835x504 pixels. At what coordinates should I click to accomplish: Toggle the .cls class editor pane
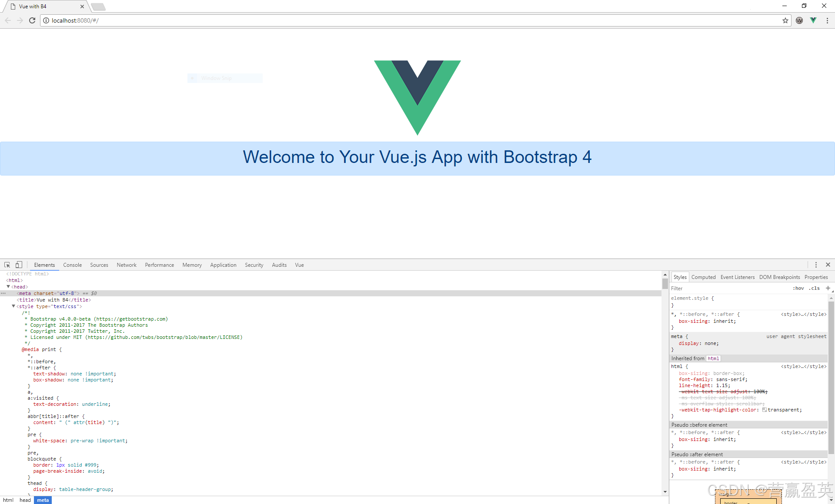pyautogui.click(x=814, y=288)
